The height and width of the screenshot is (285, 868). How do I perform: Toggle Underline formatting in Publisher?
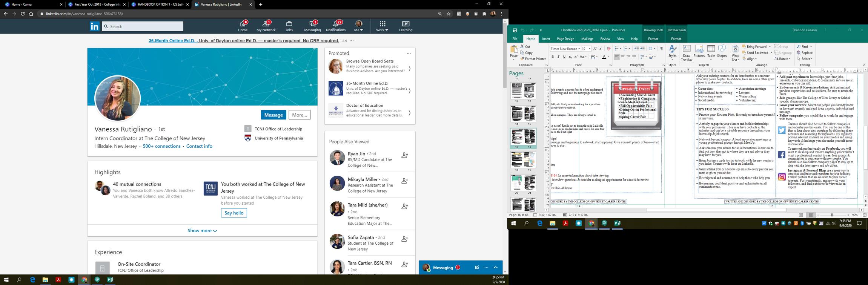564,57
